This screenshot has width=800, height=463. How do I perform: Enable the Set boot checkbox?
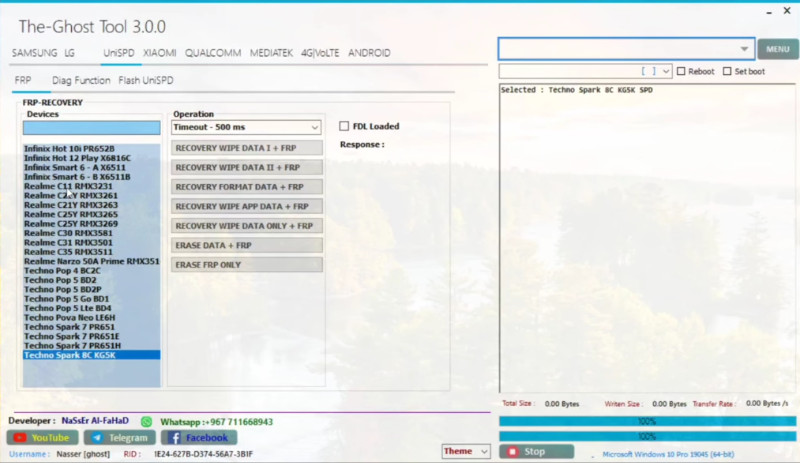pyautogui.click(x=727, y=71)
